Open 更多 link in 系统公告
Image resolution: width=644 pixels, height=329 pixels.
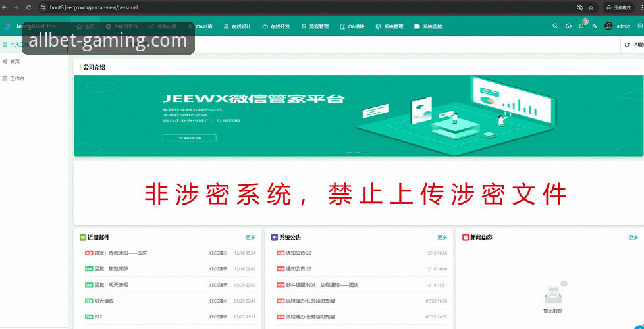point(443,237)
